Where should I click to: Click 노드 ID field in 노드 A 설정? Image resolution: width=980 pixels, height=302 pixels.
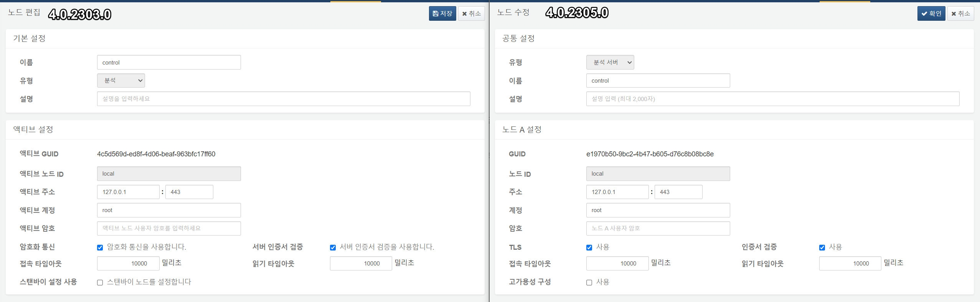(x=658, y=174)
